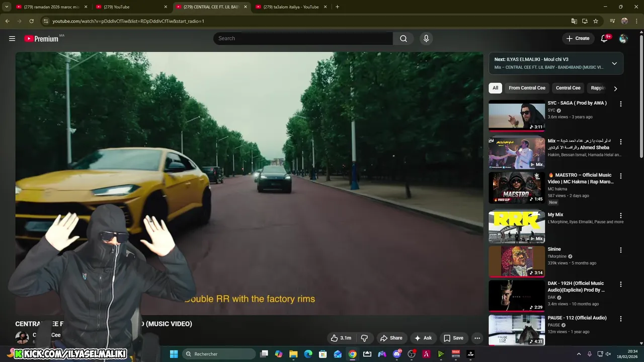The width and height of the screenshot is (644, 362).
Task: Open the YouTube guide hamburger menu
Action: tap(12, 38)
